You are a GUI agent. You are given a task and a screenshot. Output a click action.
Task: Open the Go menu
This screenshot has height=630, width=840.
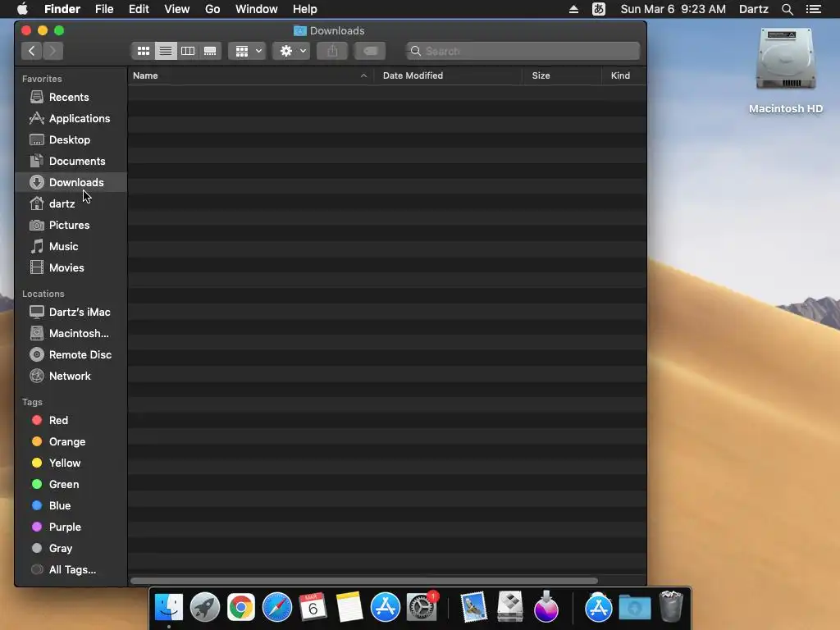click(212, 9)
